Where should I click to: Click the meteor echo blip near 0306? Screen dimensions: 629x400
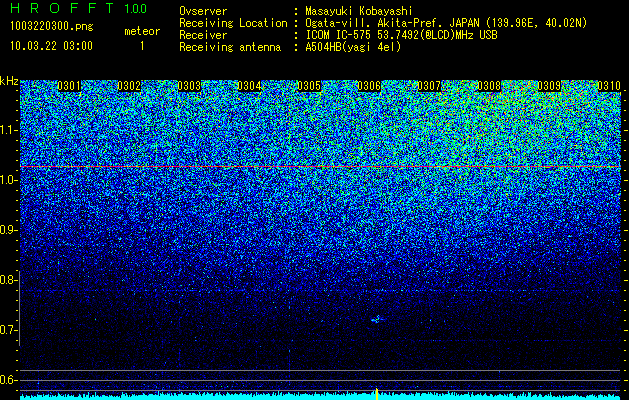point(377,319)
